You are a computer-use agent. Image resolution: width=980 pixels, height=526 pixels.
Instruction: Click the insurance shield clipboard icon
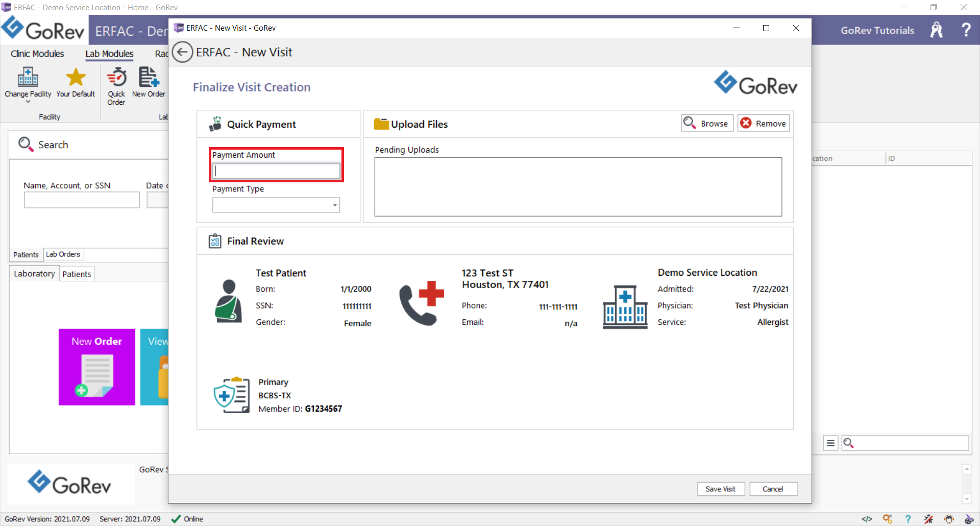pos(232,395)
